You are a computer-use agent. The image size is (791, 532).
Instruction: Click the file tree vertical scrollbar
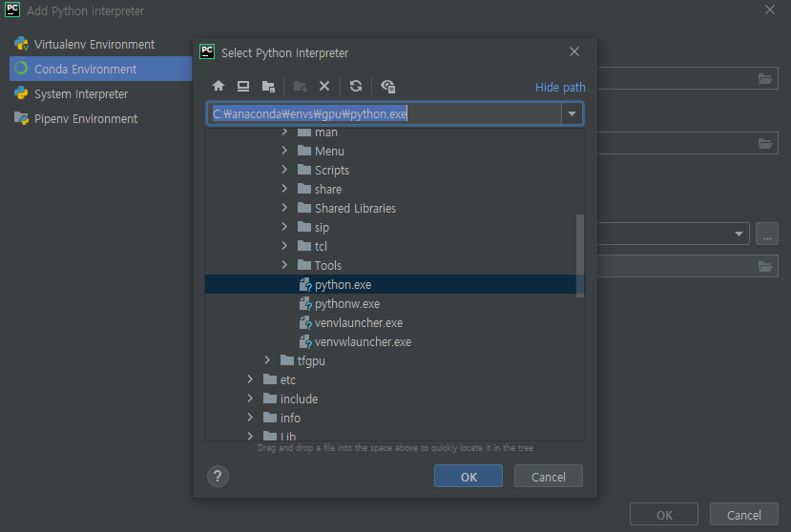580,256
